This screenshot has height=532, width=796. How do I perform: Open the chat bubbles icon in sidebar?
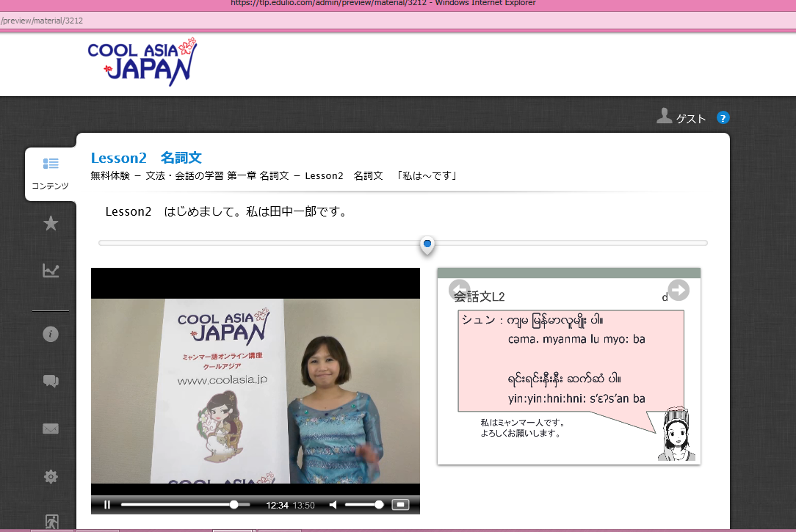click(x=51, y=381)
